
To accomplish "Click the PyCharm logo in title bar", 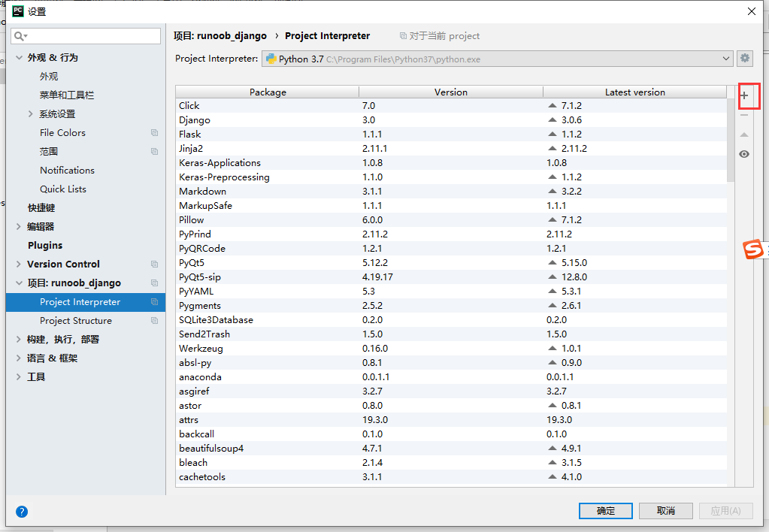I will (x=18, y=11).
